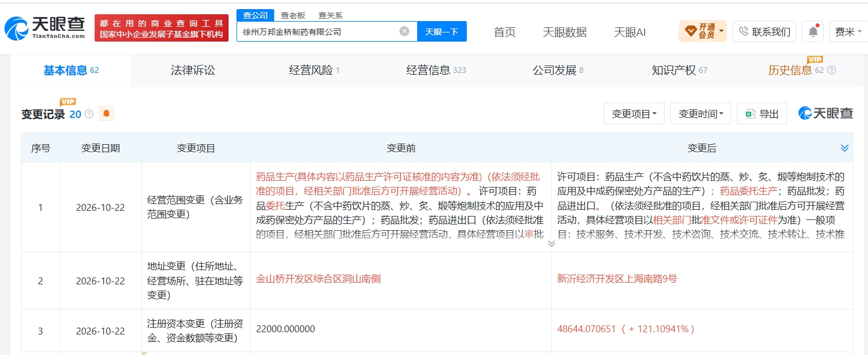Open the 变更项目 filter dropdown
The width and height of the screenshot is (868, 355).
click(634, 114)
